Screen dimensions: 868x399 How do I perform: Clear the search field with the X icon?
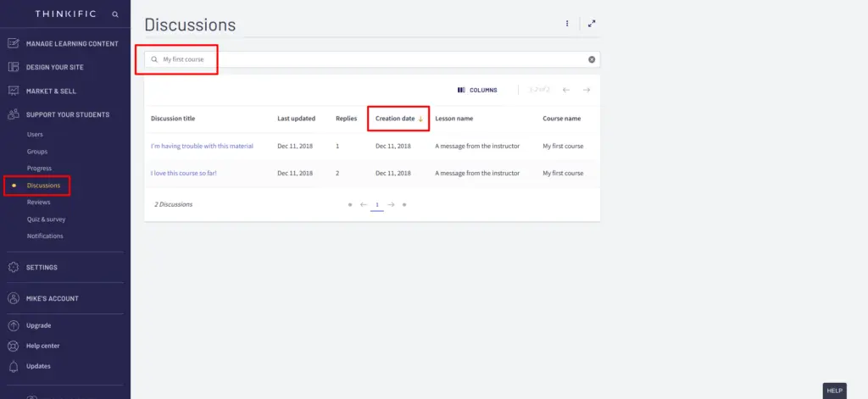592,59
